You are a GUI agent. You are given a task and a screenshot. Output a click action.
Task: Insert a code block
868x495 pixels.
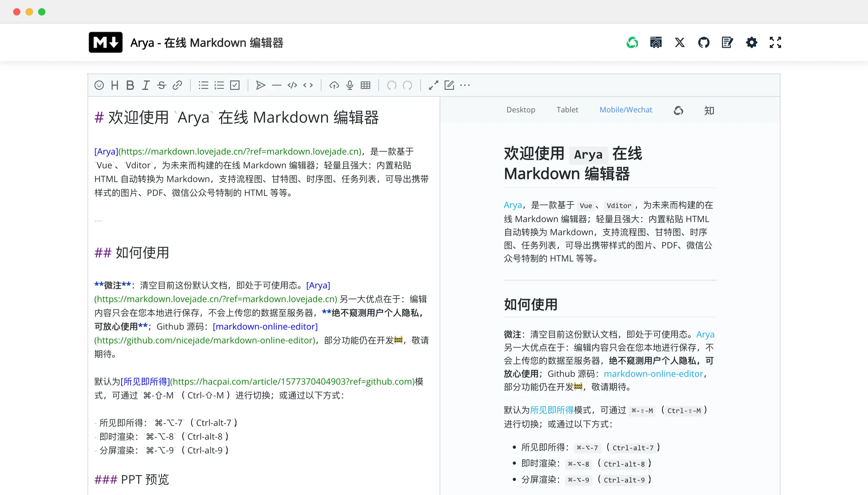point(292,85)
